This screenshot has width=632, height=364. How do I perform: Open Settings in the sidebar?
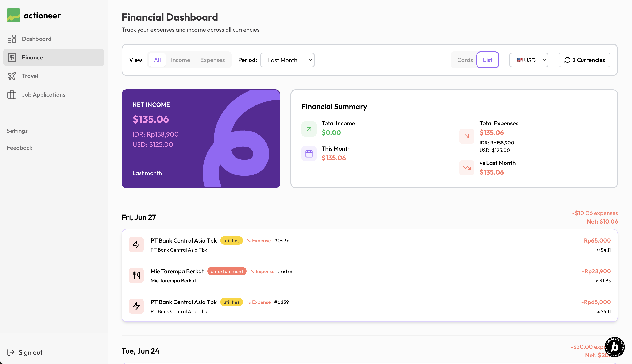pos(17,131)
